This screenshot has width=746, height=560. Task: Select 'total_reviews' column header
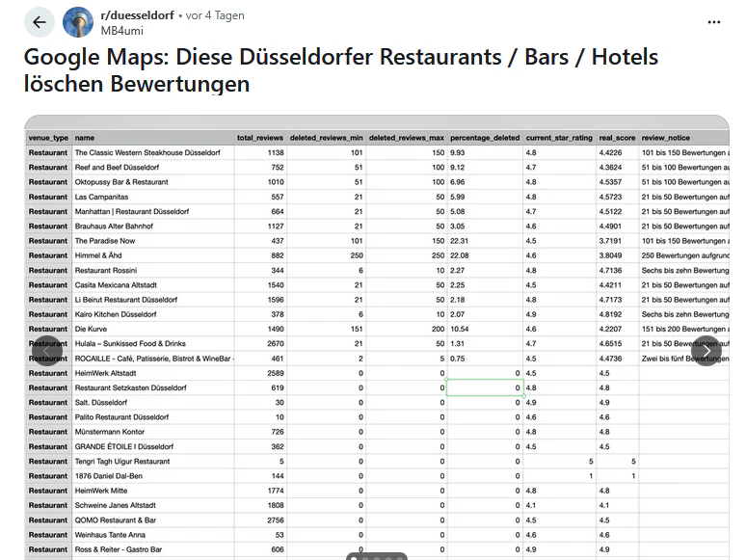[260, 138]
